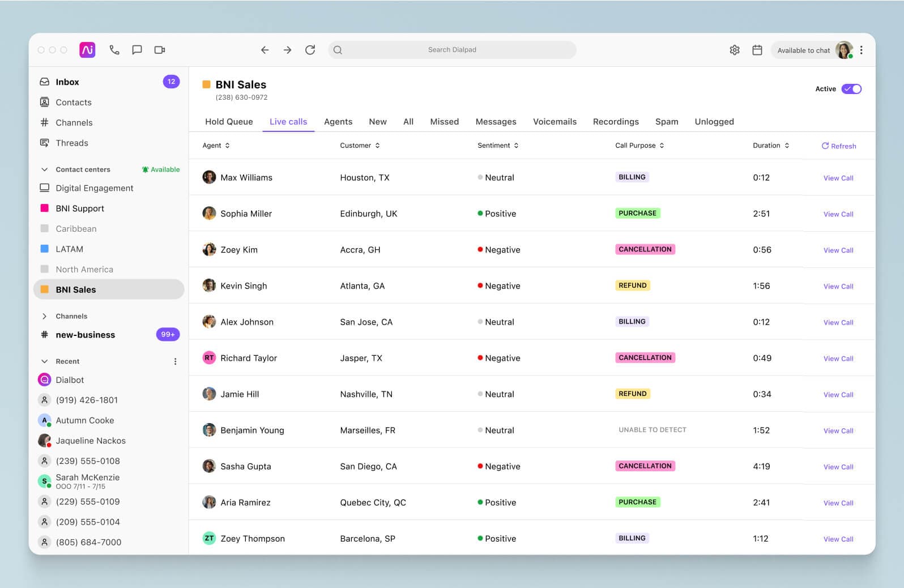Go back with the left arrow icon

coord(265,50)
